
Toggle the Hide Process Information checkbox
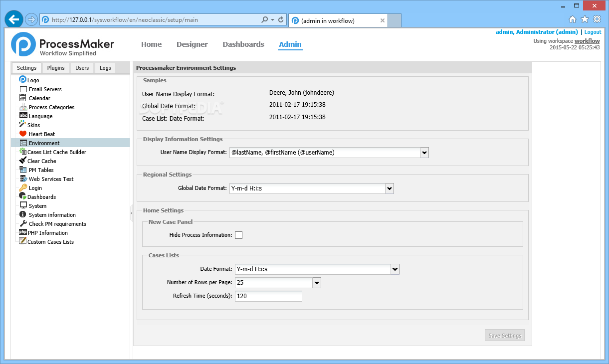238,235
